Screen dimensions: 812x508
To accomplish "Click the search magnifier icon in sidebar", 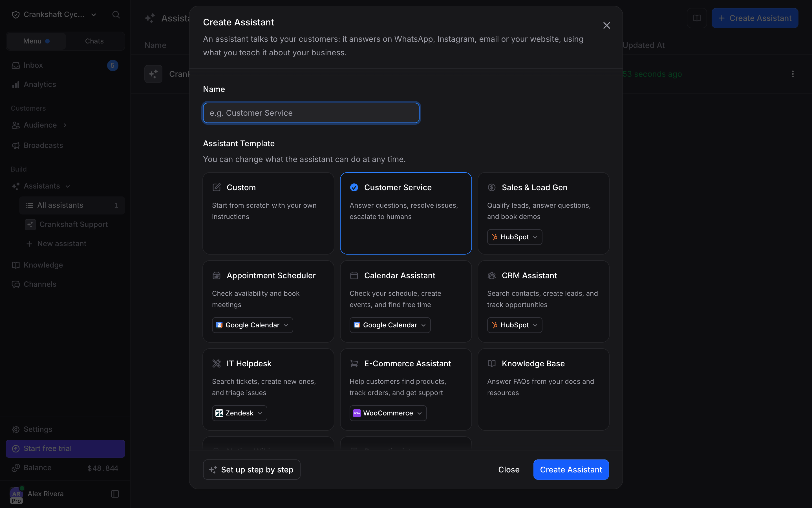I will [116, 14].
